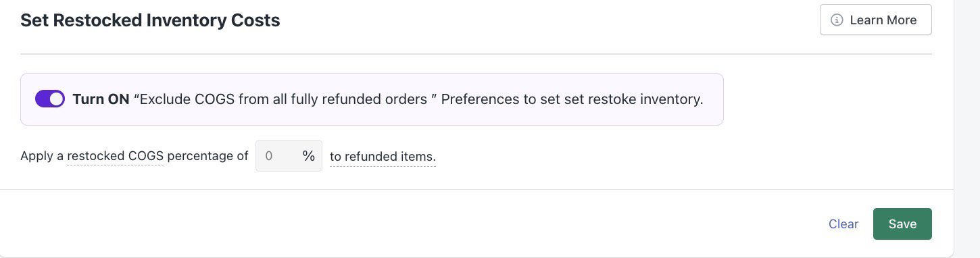980x258 pixels.
Task: Click the info icon beside Learn More
Action: [837, 20]
